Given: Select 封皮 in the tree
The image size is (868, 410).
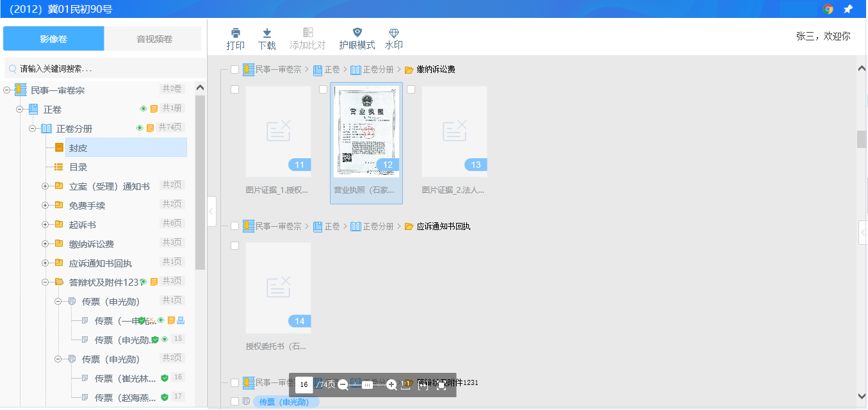Looking at the screenshot, I should pos(126,148).
